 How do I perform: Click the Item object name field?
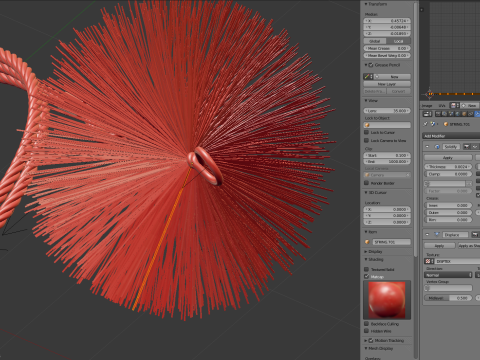tap(392, 242)
